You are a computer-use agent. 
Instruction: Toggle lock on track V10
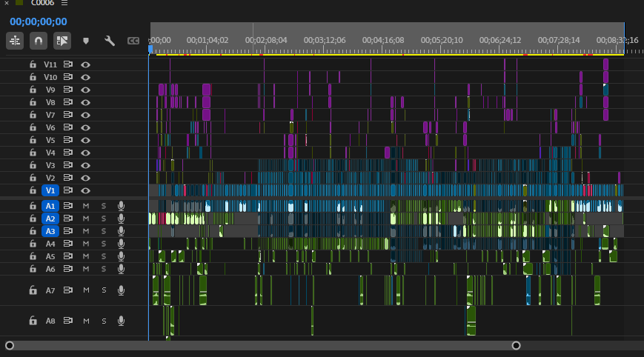33,77
